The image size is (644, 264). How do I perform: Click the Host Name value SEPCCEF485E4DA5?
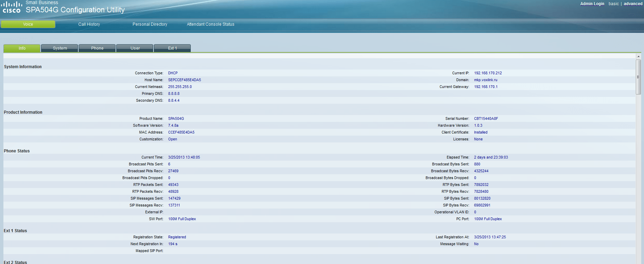185,80
